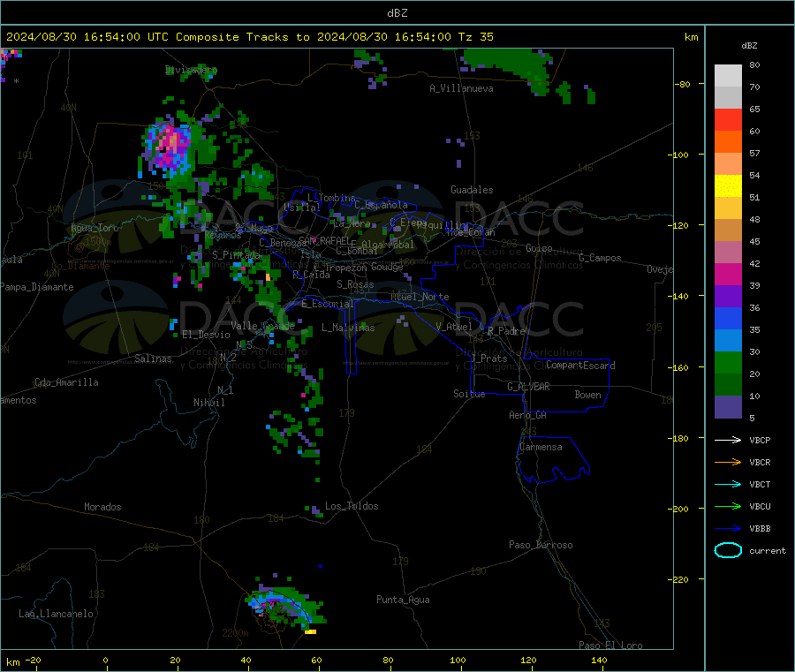This screenshot has height=672, width=795.
Task: Click the Salinas map label
Action: [153, 359]
